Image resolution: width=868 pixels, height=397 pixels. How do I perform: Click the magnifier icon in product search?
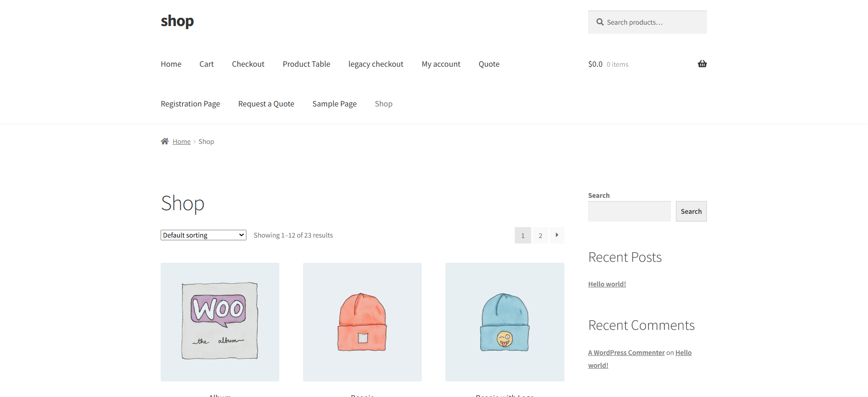click(x=600, y=22)
